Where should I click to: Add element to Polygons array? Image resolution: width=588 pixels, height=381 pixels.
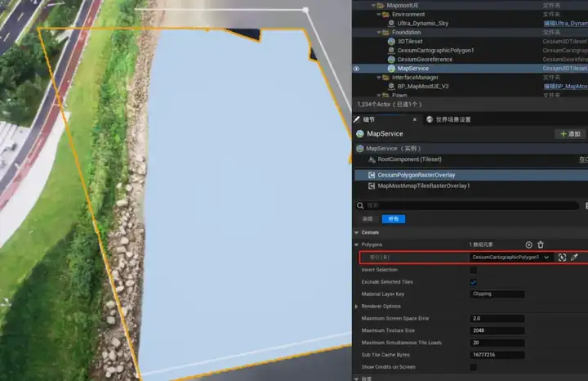[528, 244]
